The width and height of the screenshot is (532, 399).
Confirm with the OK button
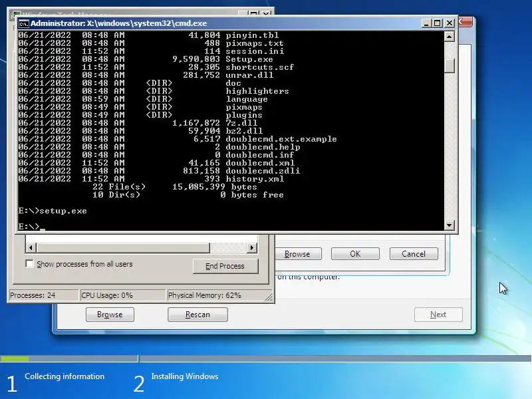pyautogui.click(x=355, y=254)
